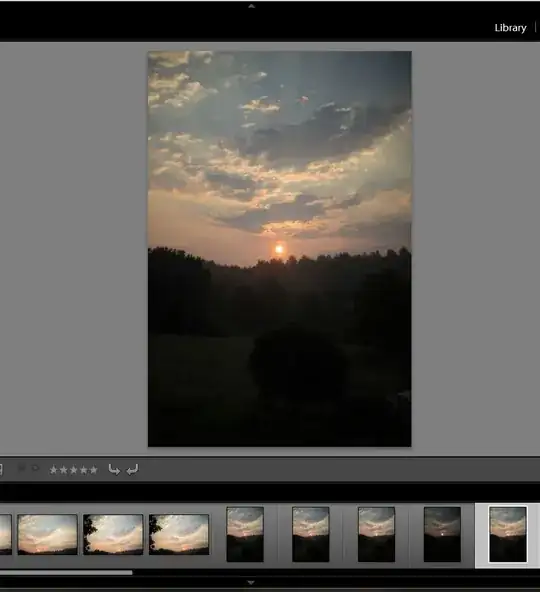The image size is (540, 592).
Task: Set rating to five stars
Action: click(93, 470)
